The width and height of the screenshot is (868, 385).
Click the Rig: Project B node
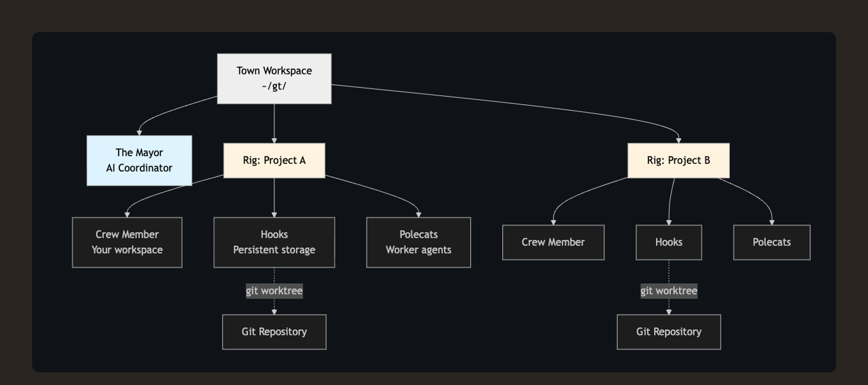[678, 160]
